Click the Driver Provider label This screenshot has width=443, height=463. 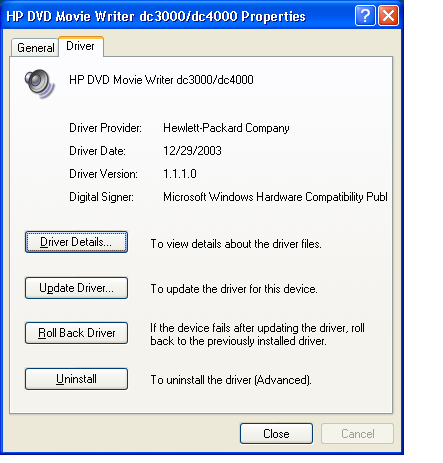[x=105, y=128]
